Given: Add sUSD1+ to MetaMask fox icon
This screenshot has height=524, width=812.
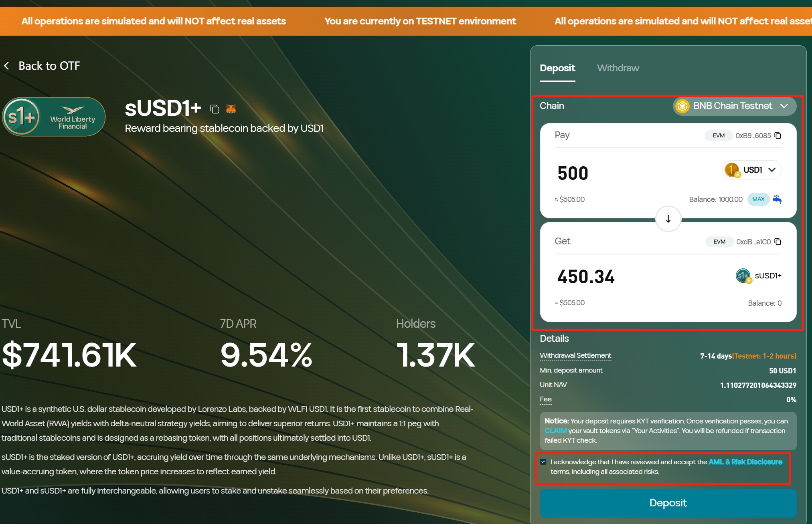Looking at the screenshot, I should click(x=231, y=109).
